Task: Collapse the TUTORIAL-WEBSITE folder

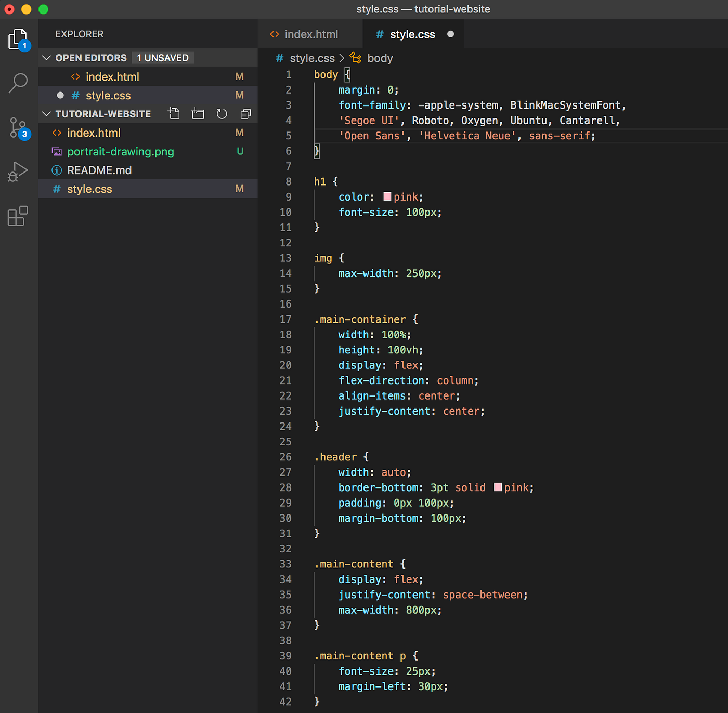Action: (46, 113)
